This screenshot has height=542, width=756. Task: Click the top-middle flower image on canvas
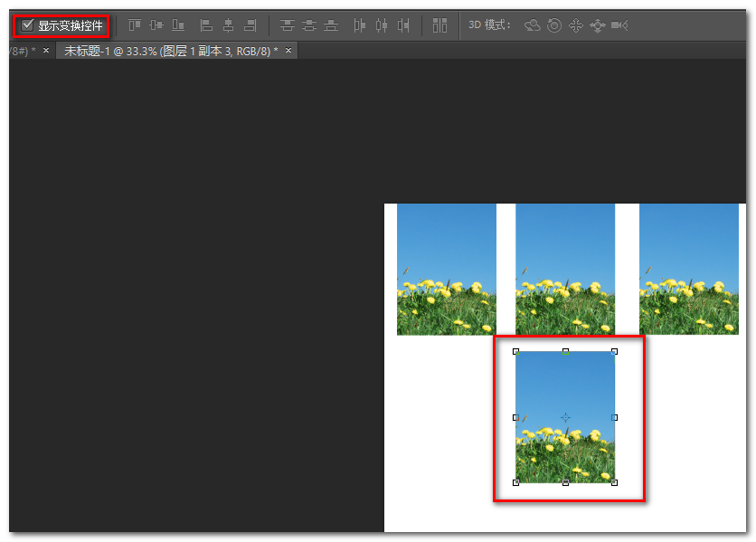(565, 270)
